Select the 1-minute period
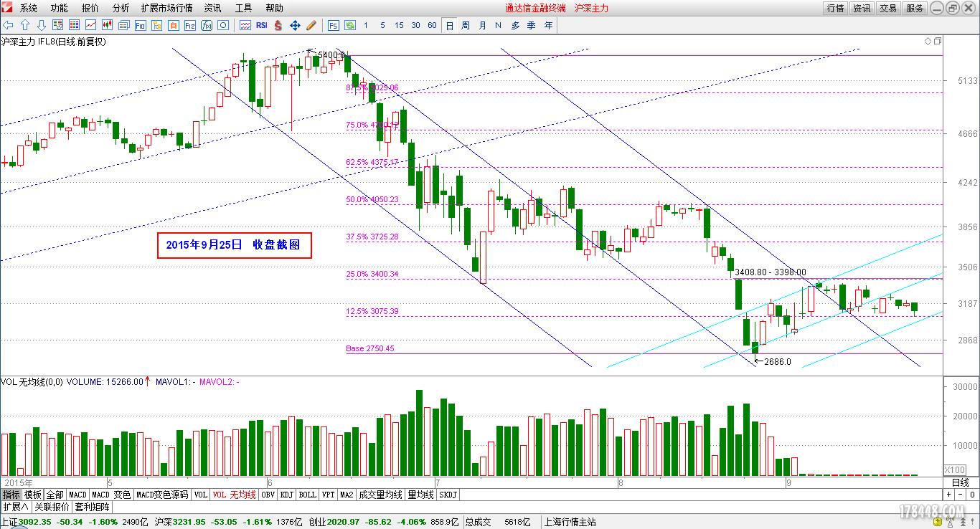Viewport: 980px width, 529px height. coord(366,25)
